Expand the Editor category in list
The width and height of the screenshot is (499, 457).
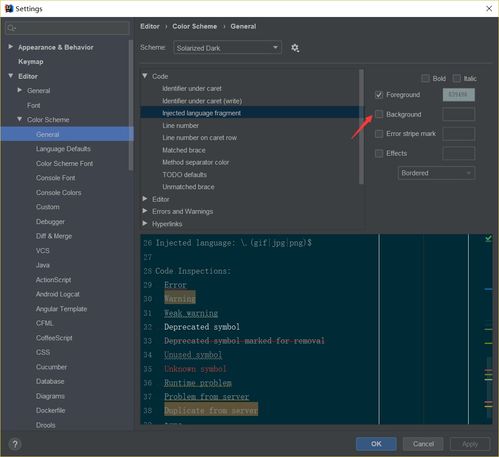[x=145, y=199]
